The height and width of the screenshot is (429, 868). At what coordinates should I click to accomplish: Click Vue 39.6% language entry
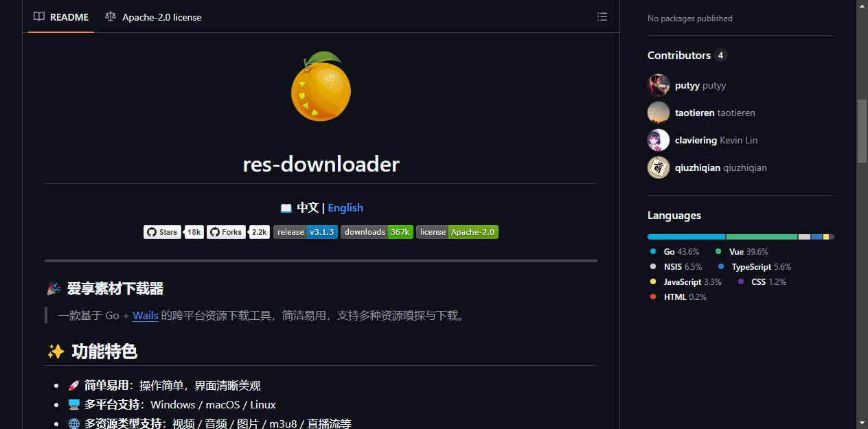pyautogui.click(x=742, y=252)
